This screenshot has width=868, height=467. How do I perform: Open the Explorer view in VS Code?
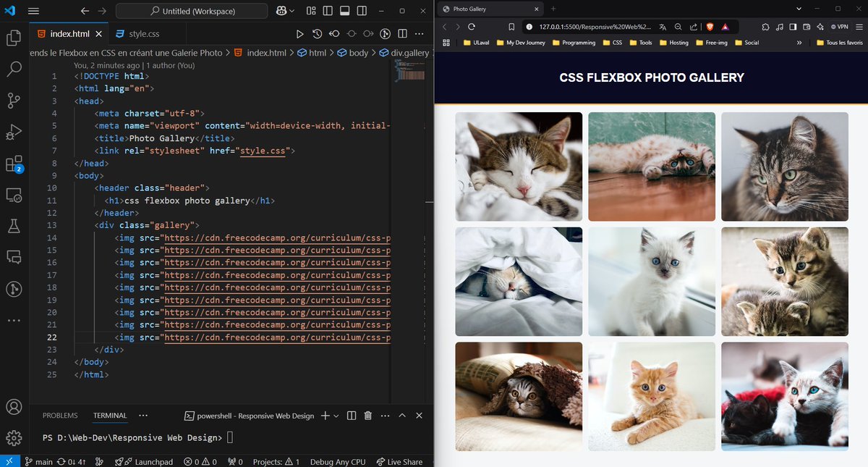(14, 38)
